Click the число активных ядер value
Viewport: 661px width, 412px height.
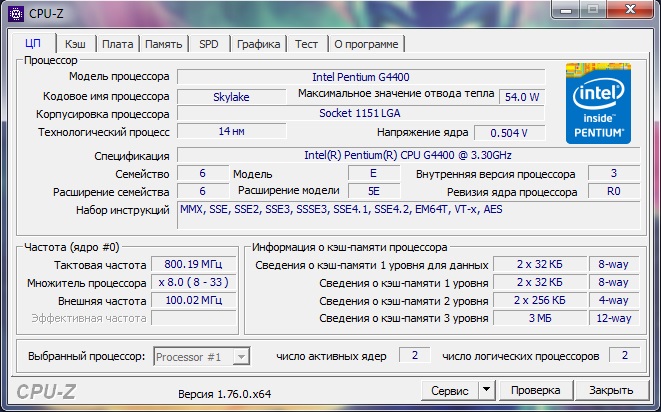(x=414, y=355)
